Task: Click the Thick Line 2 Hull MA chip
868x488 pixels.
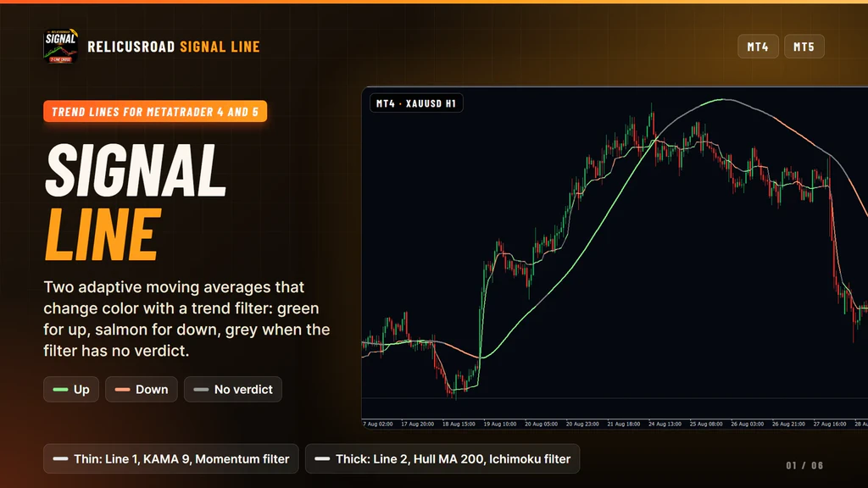Action: coord(442,458)
